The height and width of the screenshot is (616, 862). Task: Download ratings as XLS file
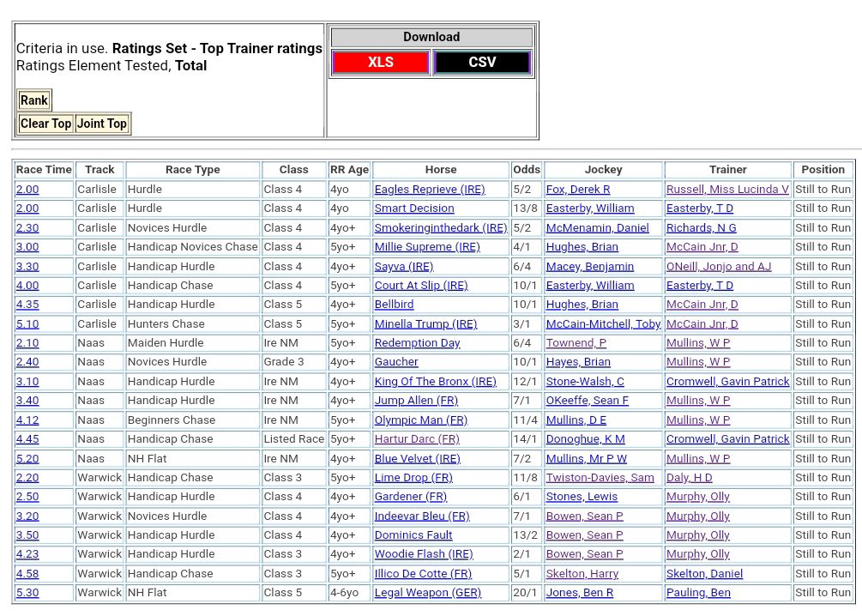380,63
